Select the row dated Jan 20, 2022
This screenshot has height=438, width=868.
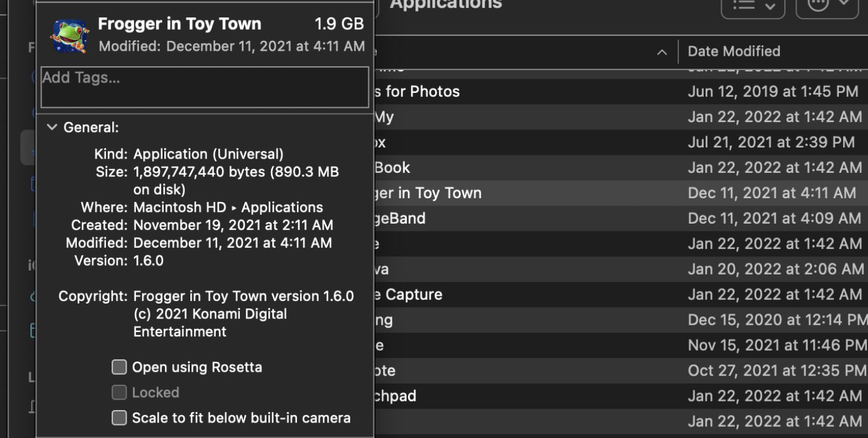620,269
